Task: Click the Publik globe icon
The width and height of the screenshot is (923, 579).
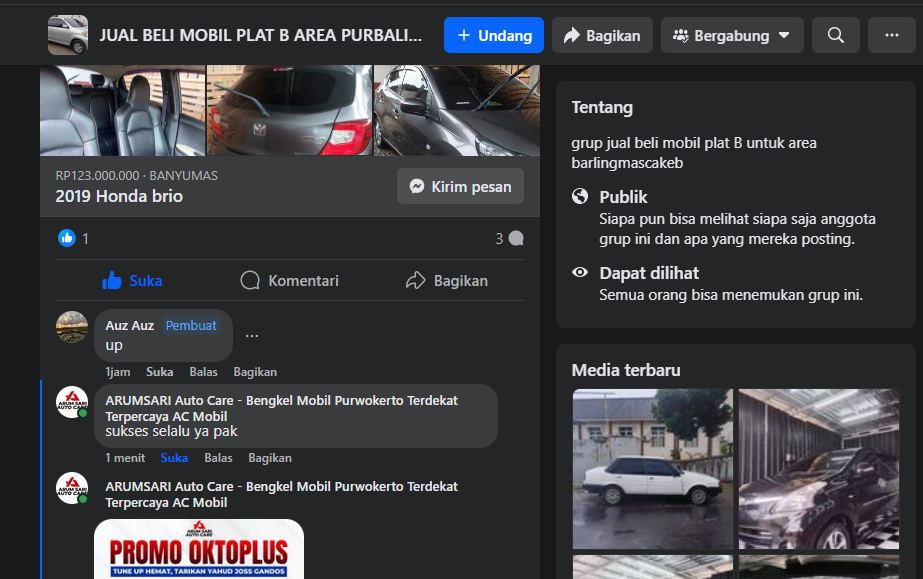Action: [580, 196]
